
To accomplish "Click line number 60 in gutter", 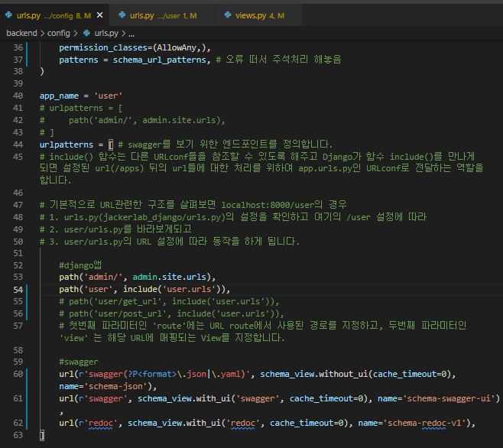I will [18, 374].
